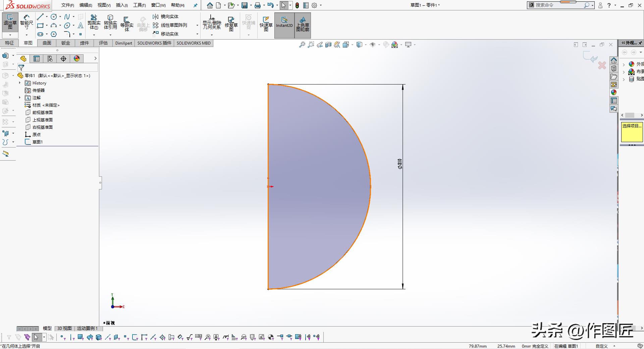Open the 线性草图阵列 pattern dropdown arrow
The image size is (644, 349).
click(x=197, y=25)
